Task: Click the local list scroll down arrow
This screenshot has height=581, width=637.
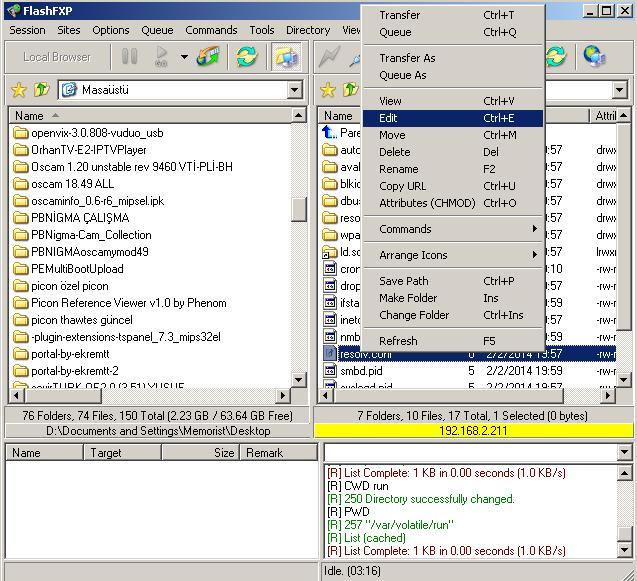Action: [299, 380]
